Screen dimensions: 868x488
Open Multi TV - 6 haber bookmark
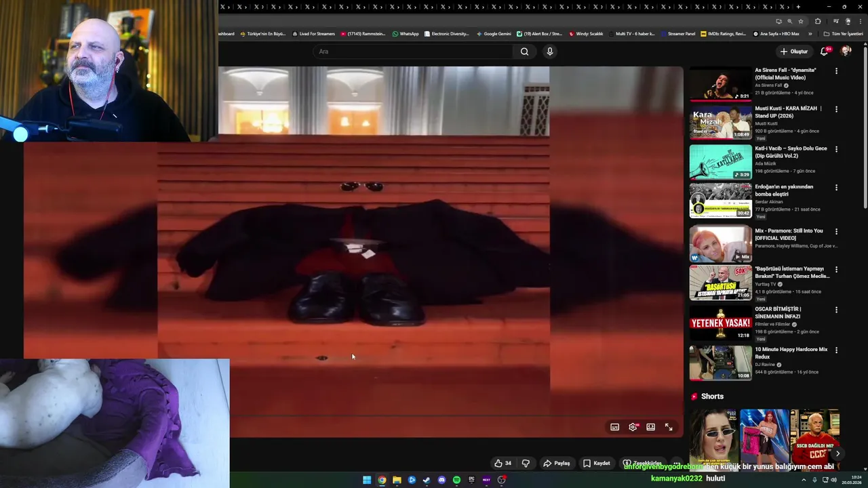point(631,33)
